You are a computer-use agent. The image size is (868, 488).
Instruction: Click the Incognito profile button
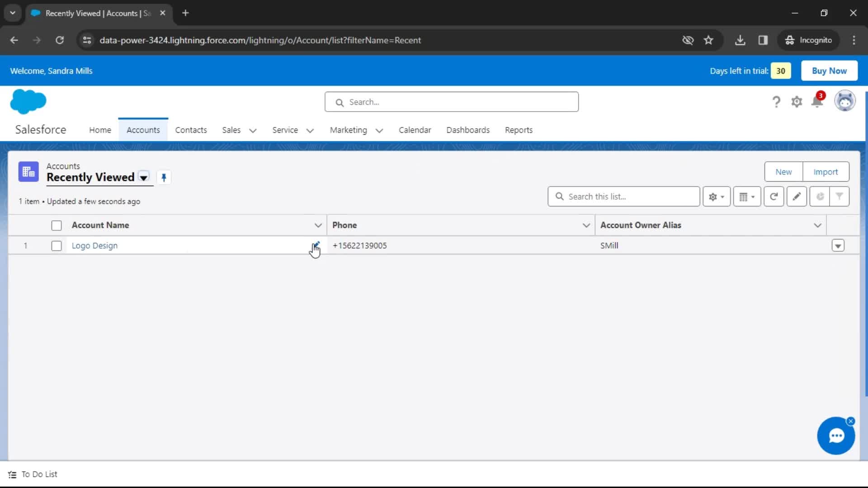coord(808,40)
